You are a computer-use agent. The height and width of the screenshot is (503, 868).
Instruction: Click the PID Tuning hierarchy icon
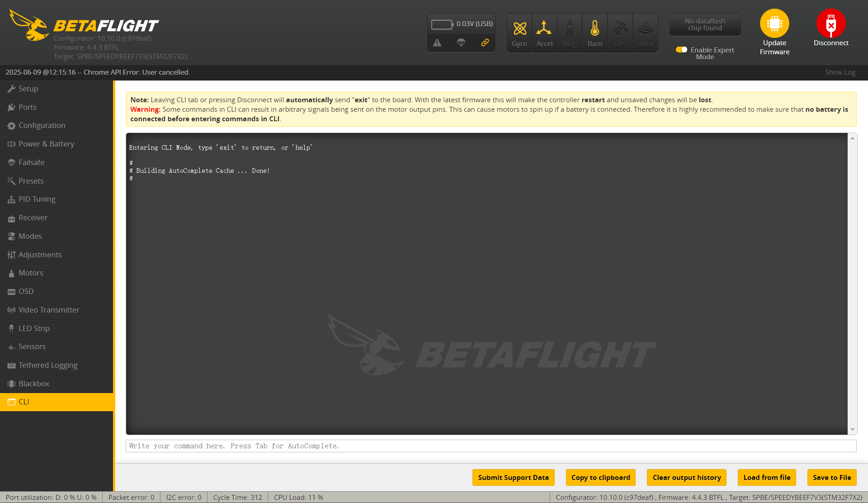[x=11, y=199]
